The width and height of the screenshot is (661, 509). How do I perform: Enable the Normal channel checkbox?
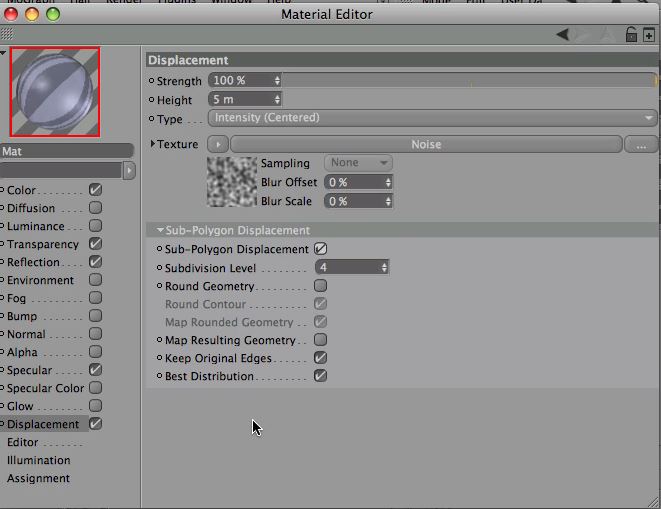96,334
